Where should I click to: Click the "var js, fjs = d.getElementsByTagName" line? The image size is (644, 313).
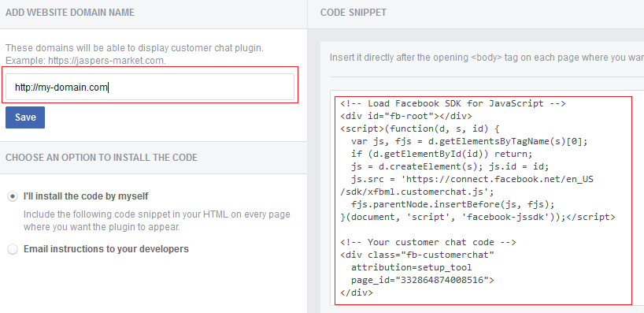[469, 141]
